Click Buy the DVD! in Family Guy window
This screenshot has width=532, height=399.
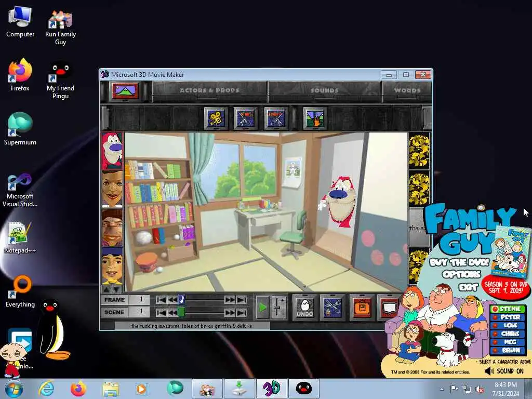click(x=459, y=262)
